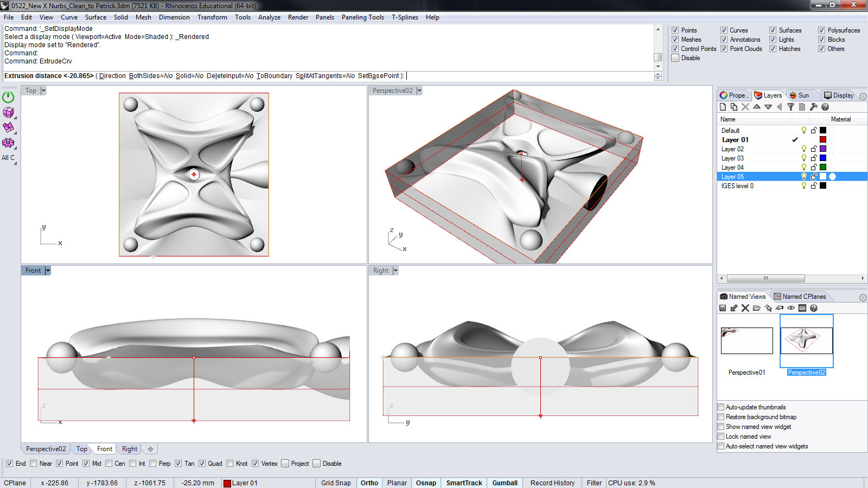Viewport: 868px width, 488px height.
Task: Change Layer 01 red color swatch
Action: pyautogui.click(x=823, y=139)
